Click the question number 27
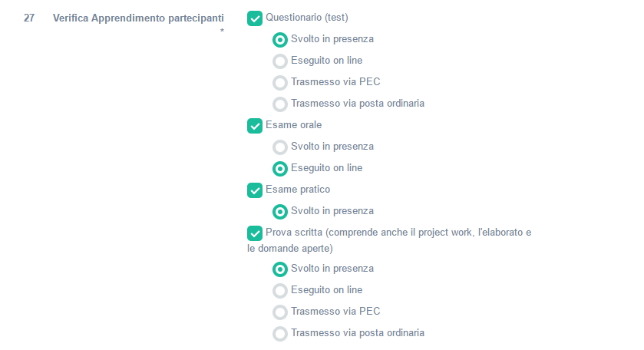The width and height of the screenshot is (644, 350). tap(29, 18)
